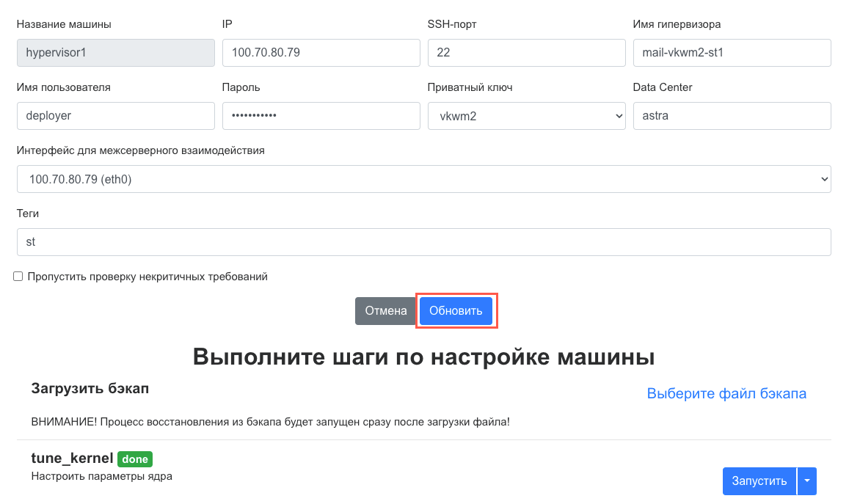Click the blue Обновить button

click(456, 311)
